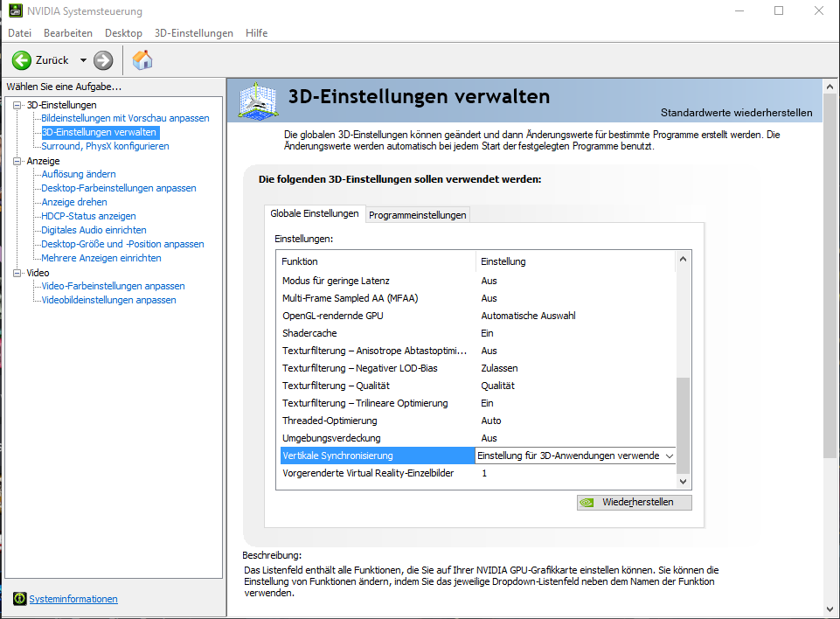This screenshot has width=840, height=619.
Task: Select the Globale Einstellungen tab
Action: 315,213
